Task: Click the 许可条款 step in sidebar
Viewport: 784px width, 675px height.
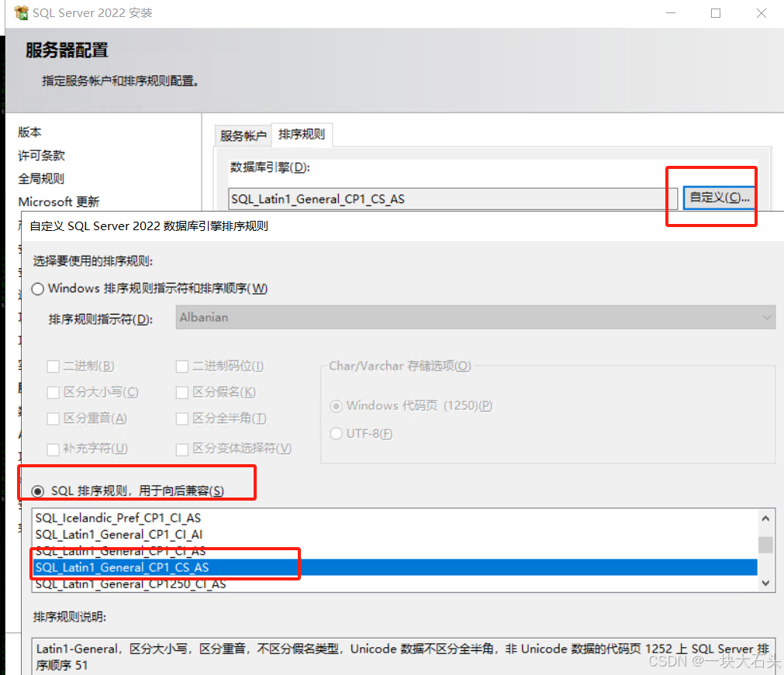Action: coord(42,156)
